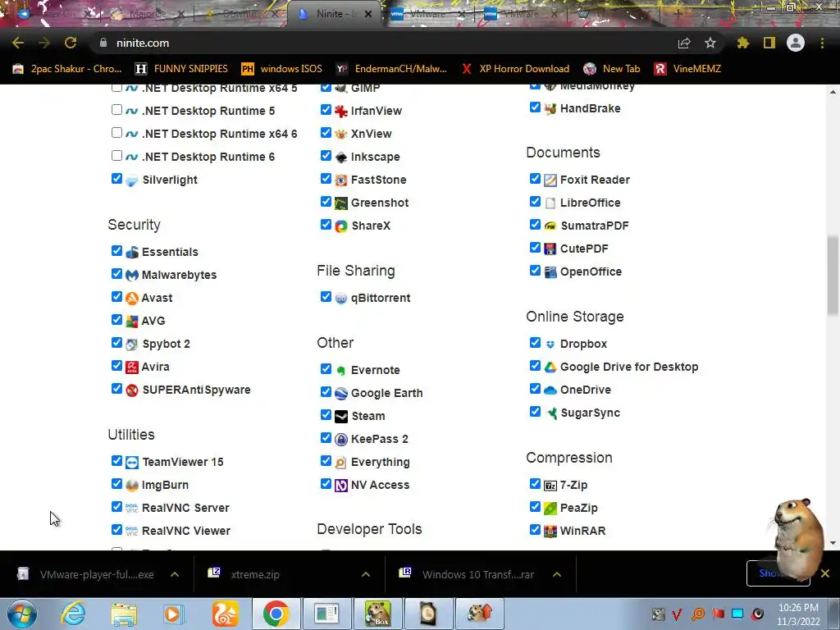Open the xtreme.zip downloaded file
The height and width of the screenshot is (630, 840).
[255, 574]
